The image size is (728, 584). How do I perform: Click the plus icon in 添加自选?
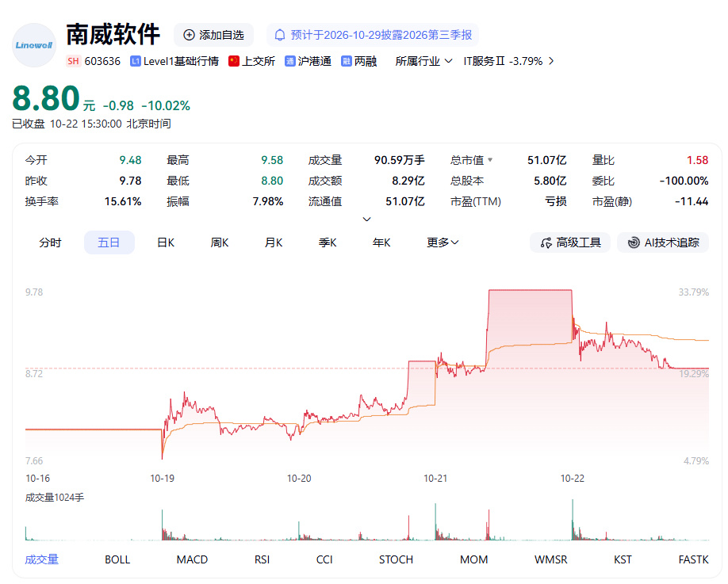click(189, 35)
